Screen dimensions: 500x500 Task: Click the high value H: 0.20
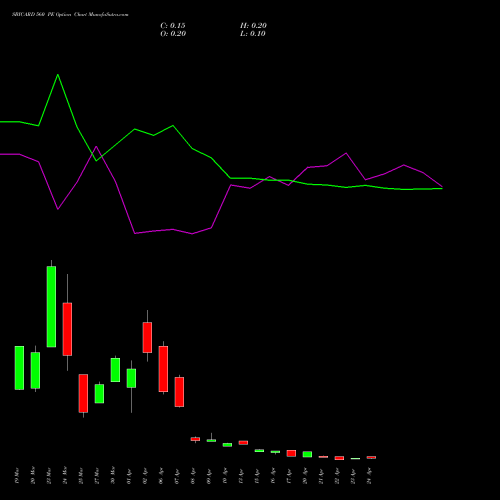click(x=253, y=26)
